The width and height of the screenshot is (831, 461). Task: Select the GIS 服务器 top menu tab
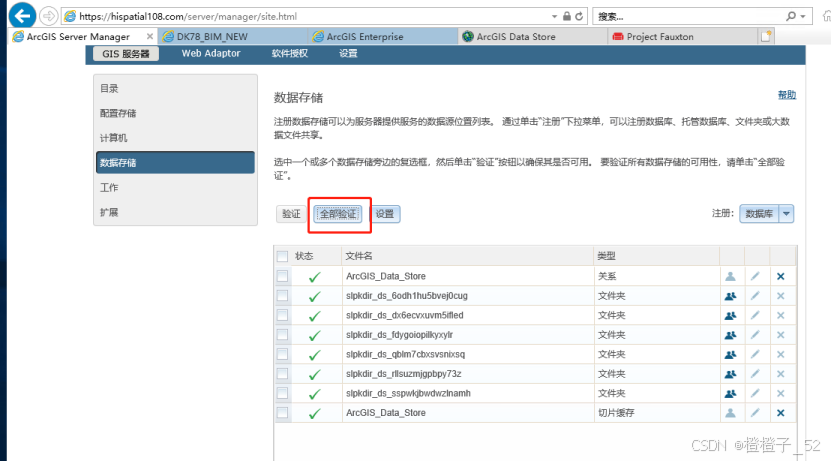126,54
